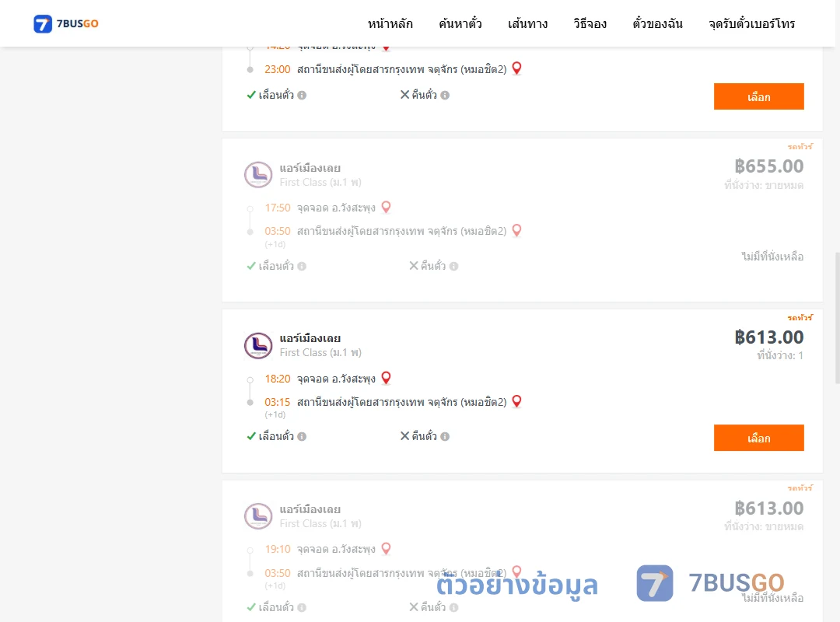Click the 23:00 arrival time
The width and height of the screenshot is (840, 622).
(278, 69)
